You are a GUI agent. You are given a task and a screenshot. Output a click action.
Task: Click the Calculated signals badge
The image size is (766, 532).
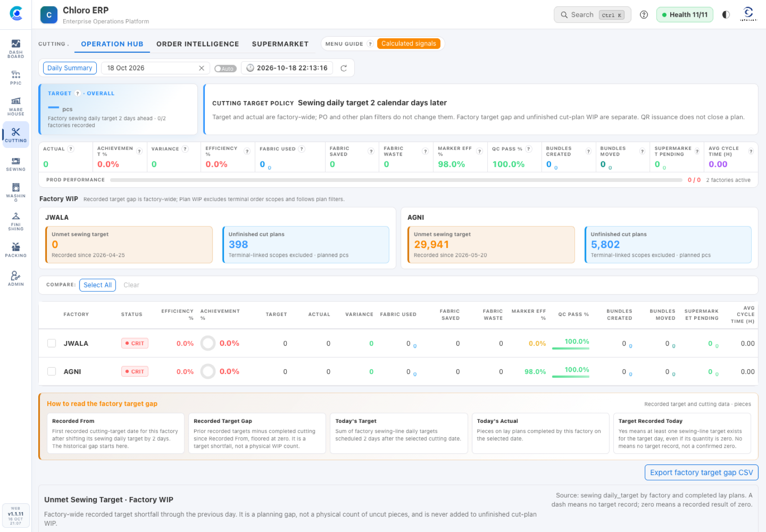[x=409, y=44]
